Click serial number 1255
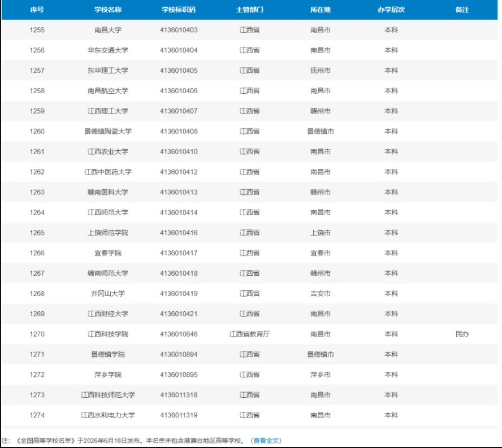 click(37, 30)
